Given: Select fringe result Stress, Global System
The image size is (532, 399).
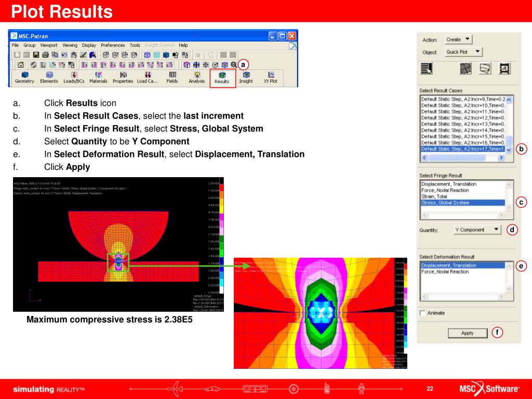Looking at the screenshot, I should coord(463,203).
